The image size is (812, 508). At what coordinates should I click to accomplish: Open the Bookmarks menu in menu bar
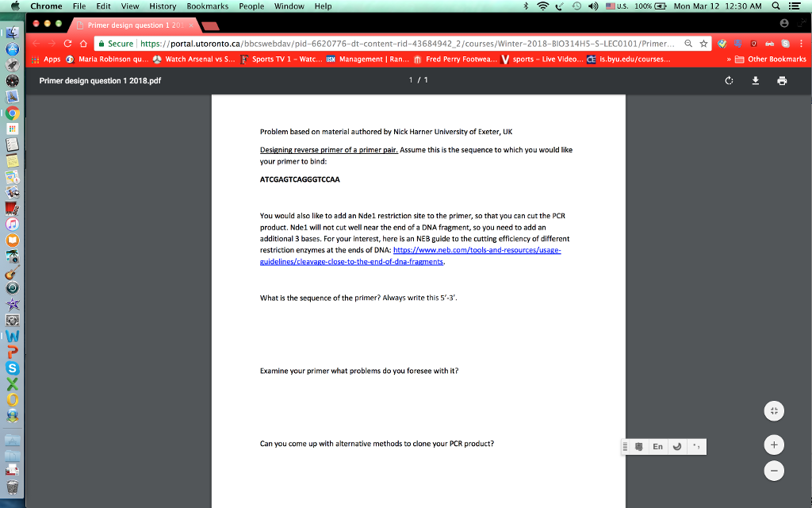coord(207,6)
